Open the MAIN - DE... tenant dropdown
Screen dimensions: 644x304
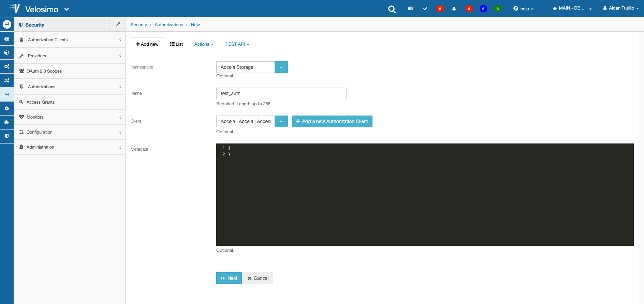coord(572,8)
